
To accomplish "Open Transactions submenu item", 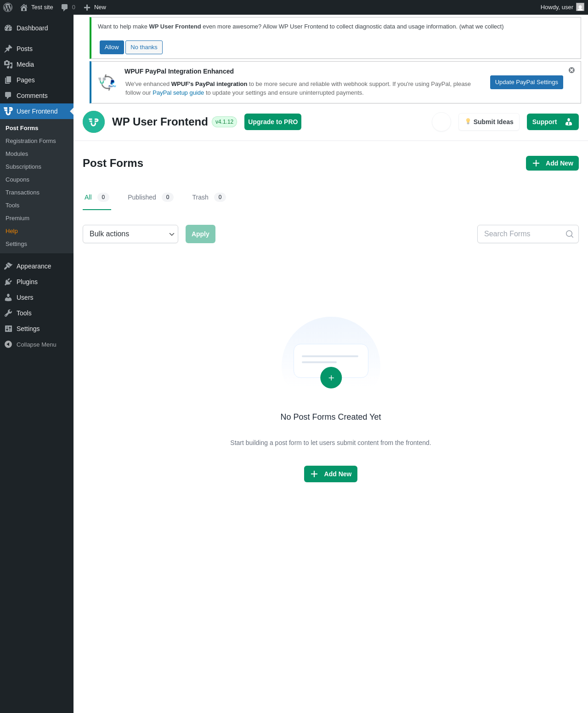I will [x=23, y=193].
